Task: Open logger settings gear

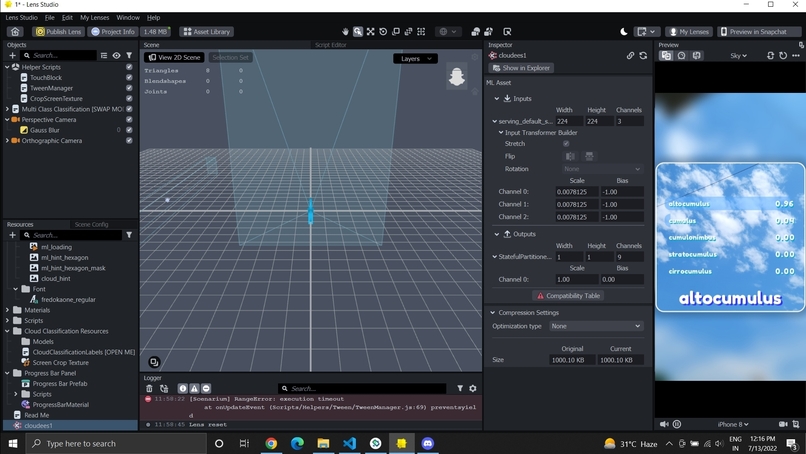Action: tap(472, 388)
